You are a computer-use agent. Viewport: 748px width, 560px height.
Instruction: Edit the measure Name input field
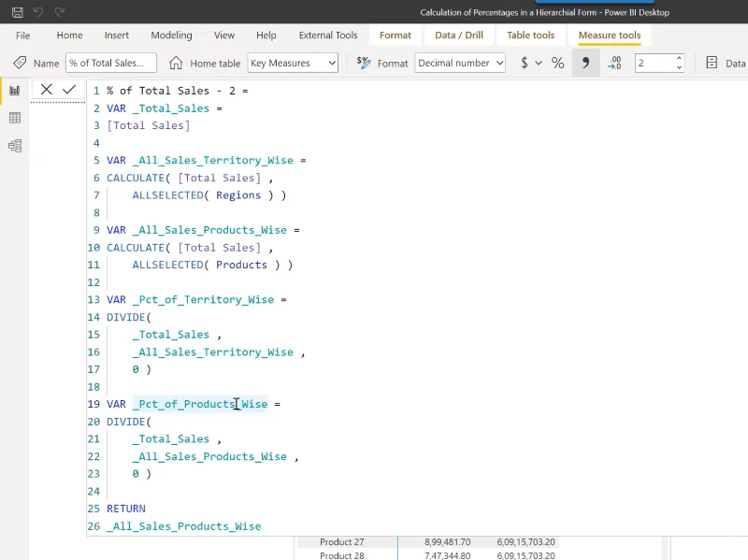tap(111, 63)
